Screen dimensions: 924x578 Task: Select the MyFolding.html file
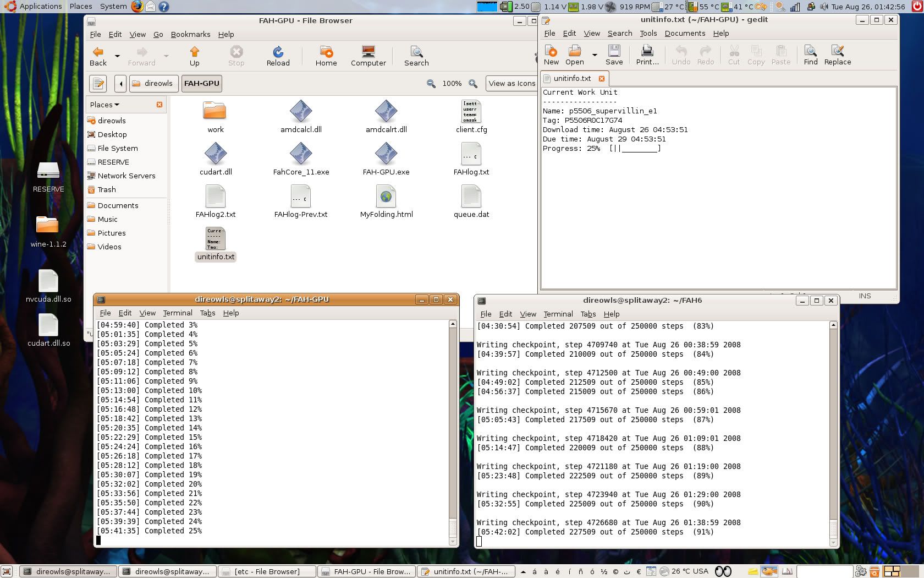coord(386,202)
